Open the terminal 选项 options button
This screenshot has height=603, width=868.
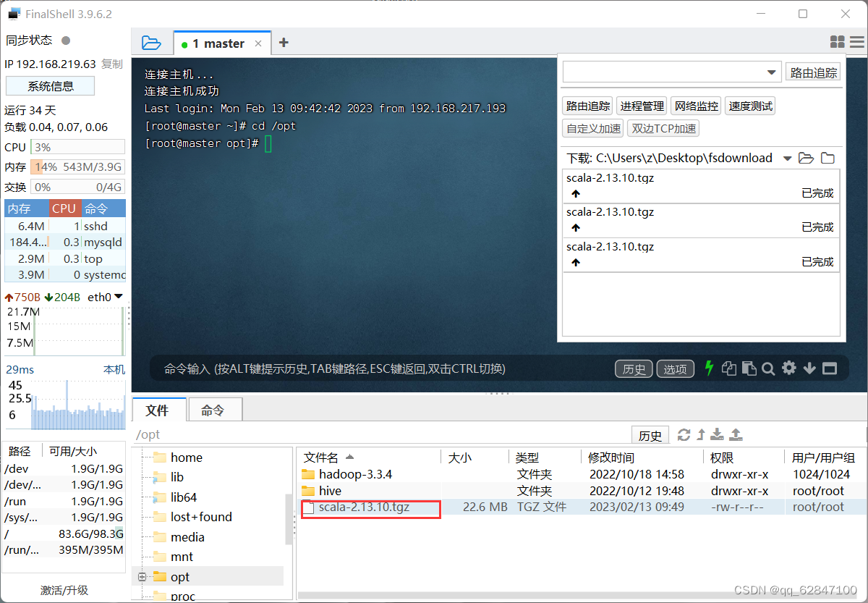pos(675,369)
